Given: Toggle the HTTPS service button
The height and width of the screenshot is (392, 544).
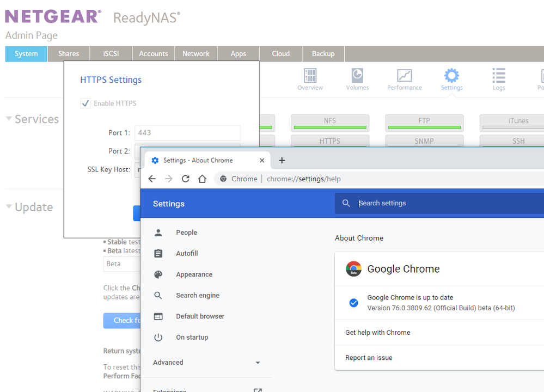Looking at the screenshot, I should tap(330, 141).
